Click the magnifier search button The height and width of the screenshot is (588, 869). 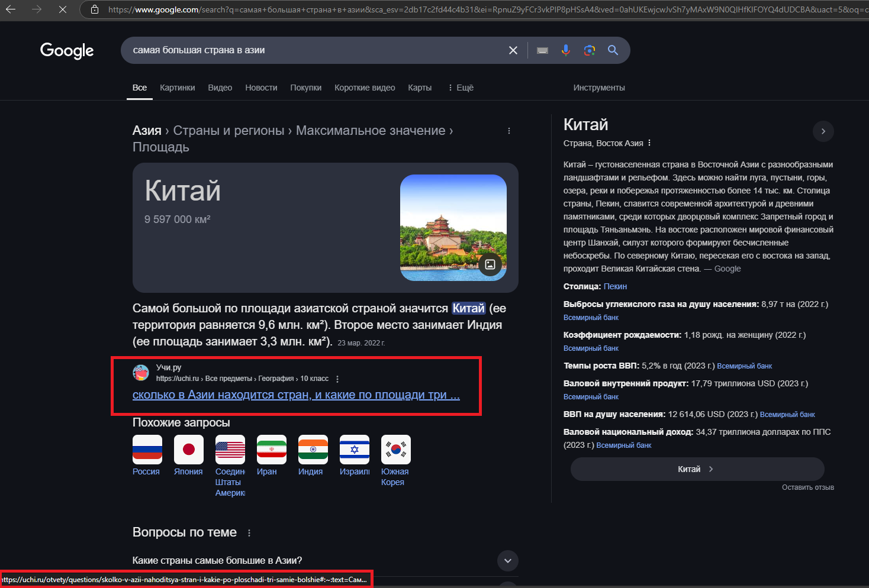coord(613,50)
